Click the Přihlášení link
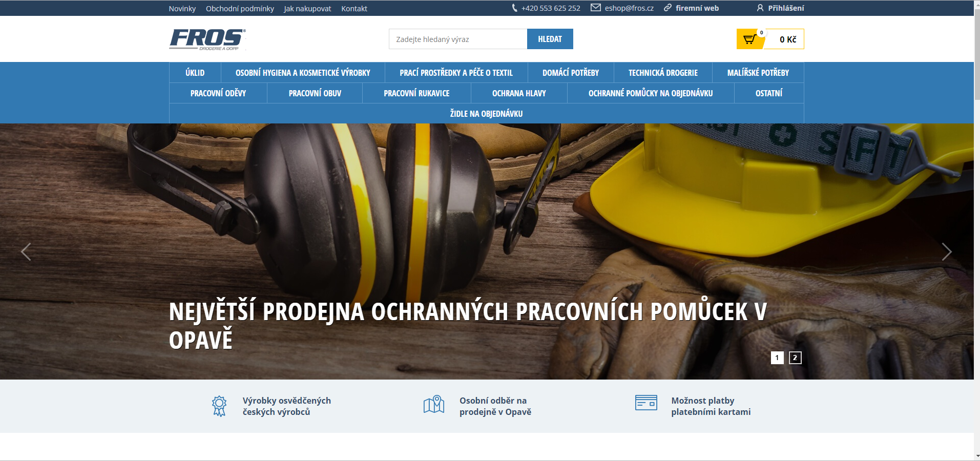 tap(785, 8)
